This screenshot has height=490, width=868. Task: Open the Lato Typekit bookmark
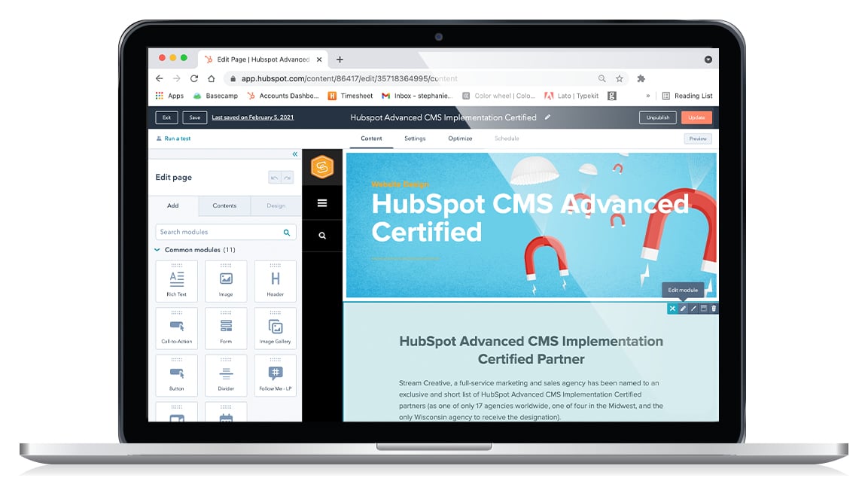click(572, 96)
